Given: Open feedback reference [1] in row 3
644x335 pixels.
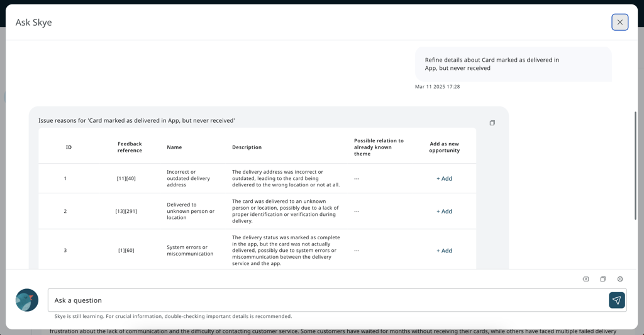Looking at the screenshot, I should pyautogui.click(x=121, y=251).
